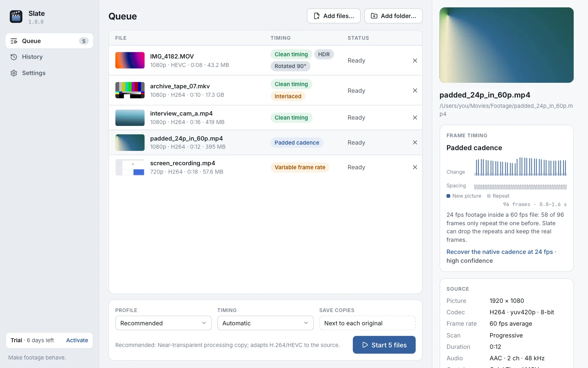Click the Slate clapperboard app icon
Image resolution: width=588 pixels, height=368 pixels.
[x=16, y=17]
